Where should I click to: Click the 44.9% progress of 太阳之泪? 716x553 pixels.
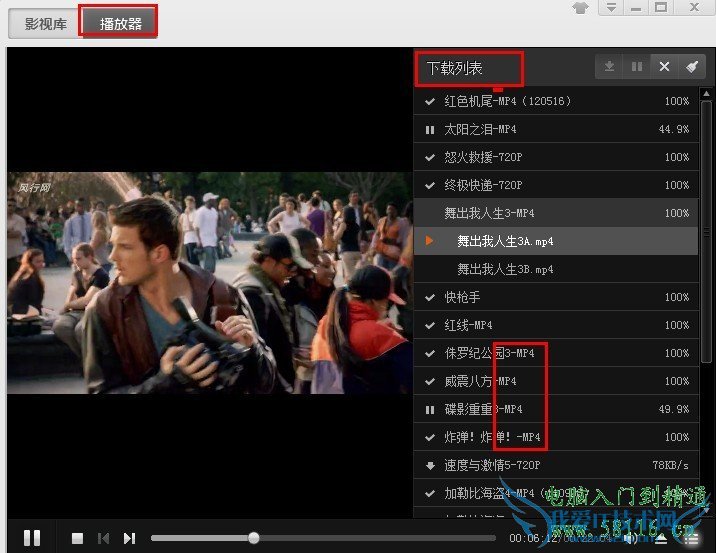pyautogui.click(x=674, y=130)
